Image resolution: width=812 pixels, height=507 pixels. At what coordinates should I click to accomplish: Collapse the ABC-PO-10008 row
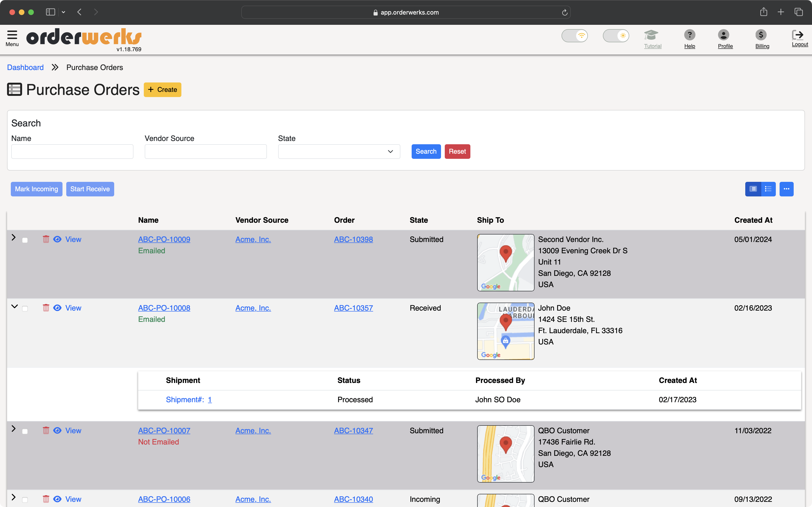coord(14,306)
